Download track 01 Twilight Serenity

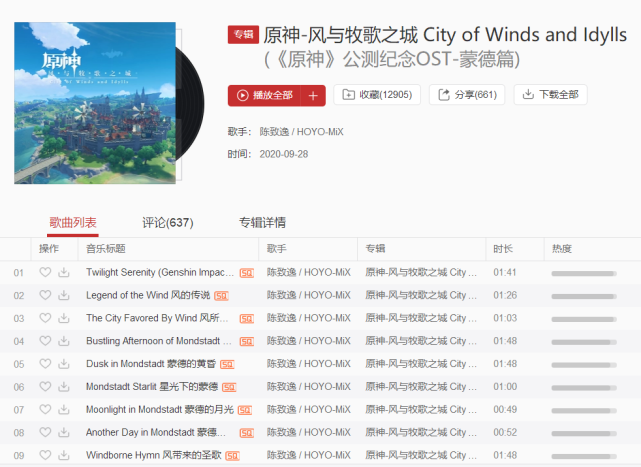[64, 272]
